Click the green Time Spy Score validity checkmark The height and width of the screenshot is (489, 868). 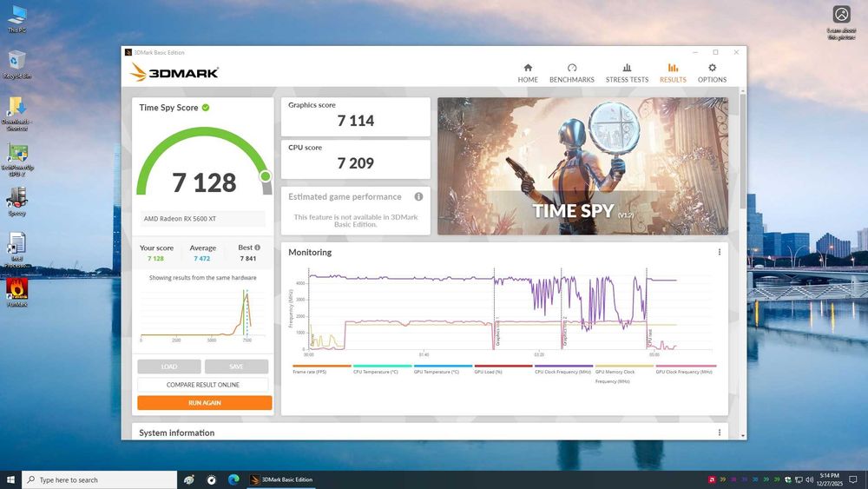[x=206, y=108]
